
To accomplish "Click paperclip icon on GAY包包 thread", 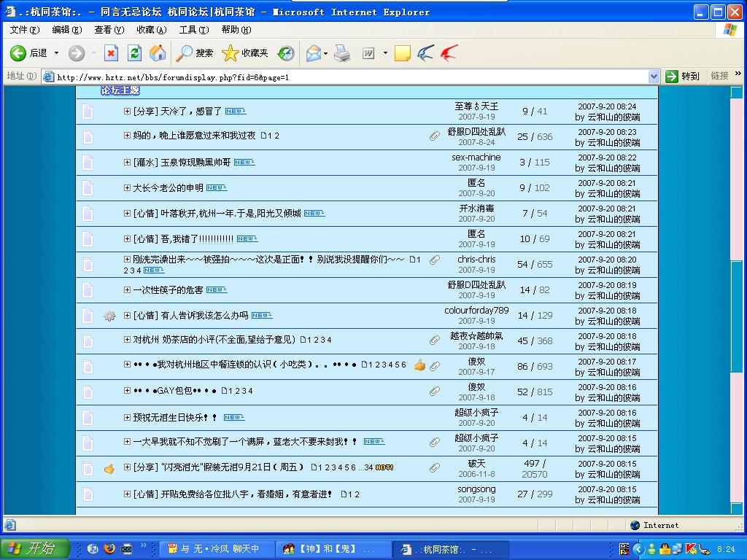I will [435, 391].
